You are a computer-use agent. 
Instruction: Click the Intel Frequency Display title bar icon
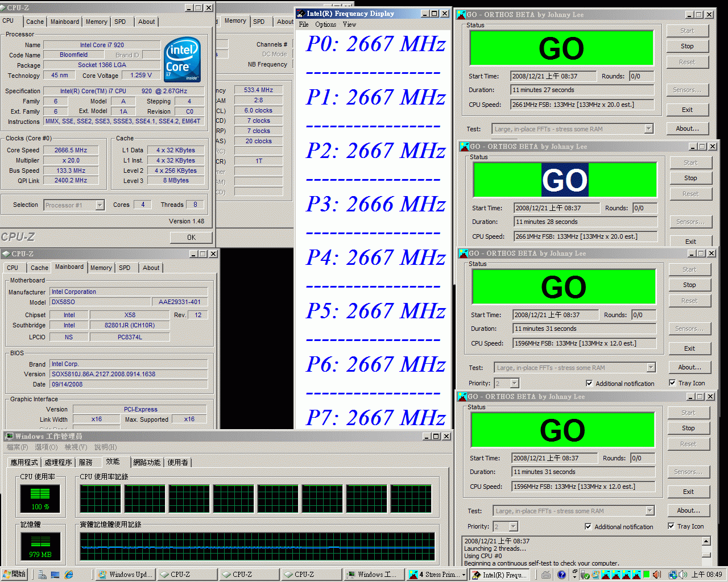300,14
